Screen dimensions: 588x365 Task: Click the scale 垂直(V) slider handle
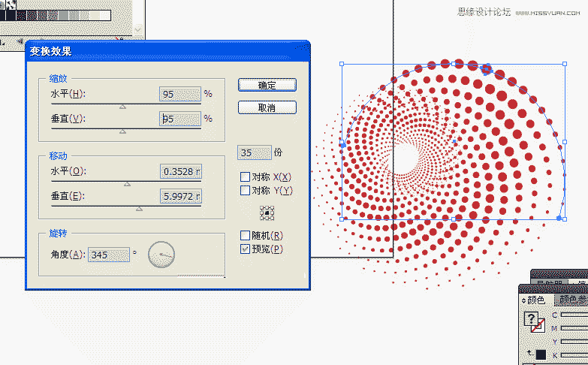(x=122, y=131)
